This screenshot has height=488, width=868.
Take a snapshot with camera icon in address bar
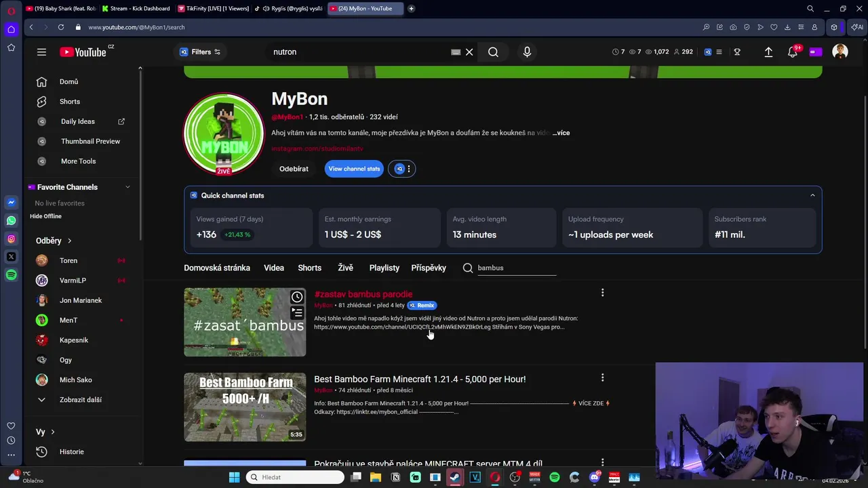(x=733, y=27)
